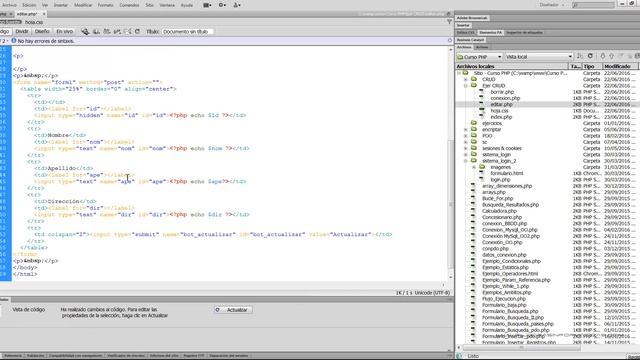
Task: Select Calculadora.php in file list
Action: tap(499, 211)
